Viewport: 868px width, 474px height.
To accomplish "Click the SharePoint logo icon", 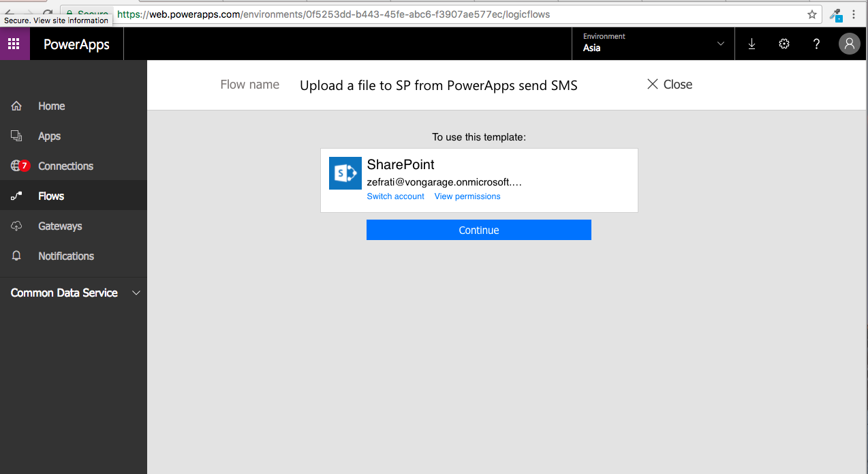I will click(x=345, y=173).
